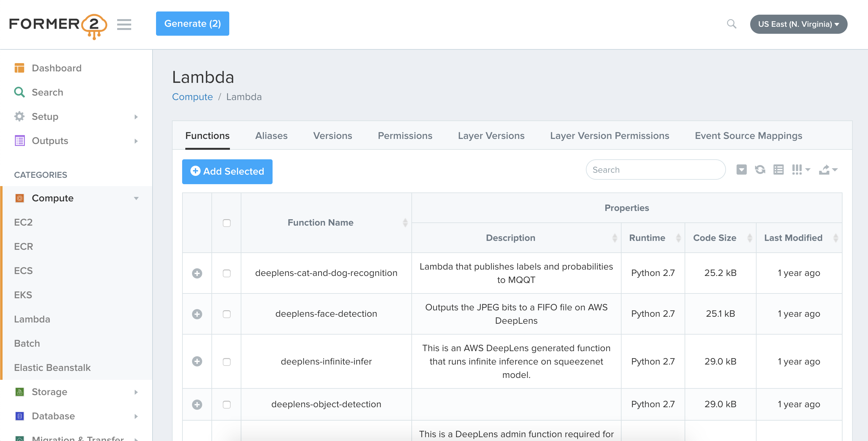Click the table Search input field
868x441 pixels.
(655, 170)
